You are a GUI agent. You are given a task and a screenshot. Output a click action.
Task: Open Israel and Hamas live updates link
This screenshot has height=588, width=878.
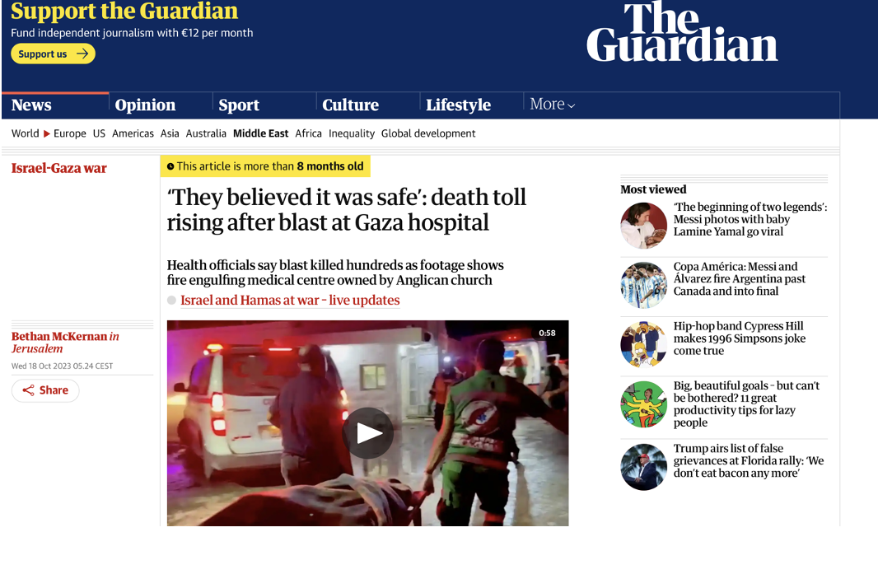pyautogui.click(x=290, y=300)
